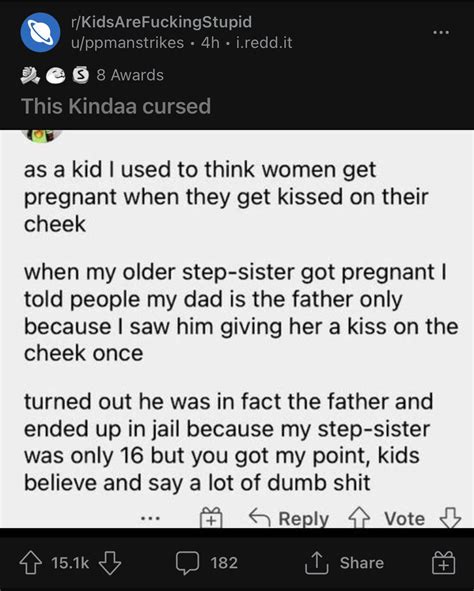
Task: Select the first award badge icon
Action: (x=30, y=75)
